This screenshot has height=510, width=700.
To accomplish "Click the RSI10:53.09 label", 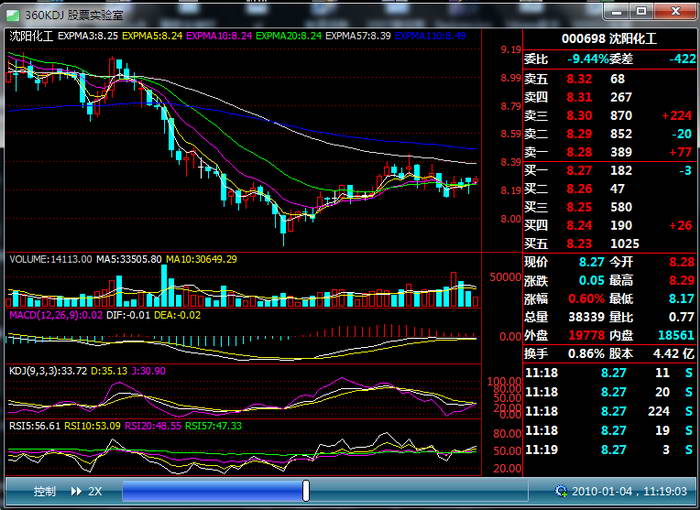I will coord(92,426).
